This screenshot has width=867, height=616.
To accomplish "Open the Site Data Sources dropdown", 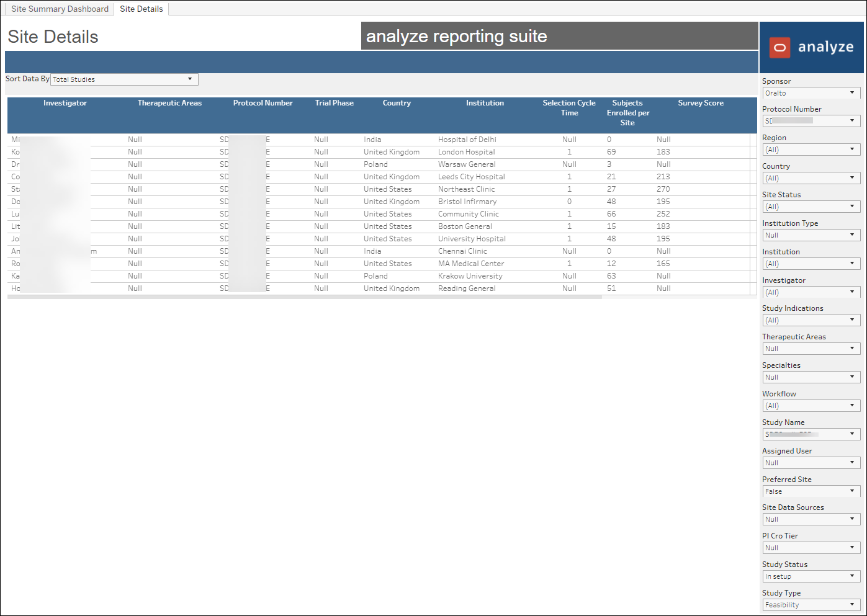I will click(x=811, y=519).
